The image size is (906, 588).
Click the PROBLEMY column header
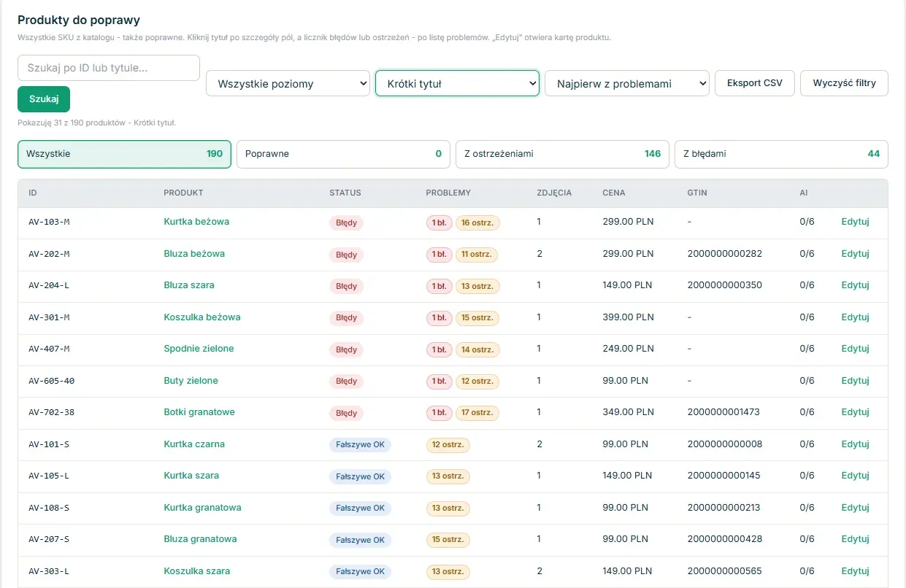tap(448, 193)
